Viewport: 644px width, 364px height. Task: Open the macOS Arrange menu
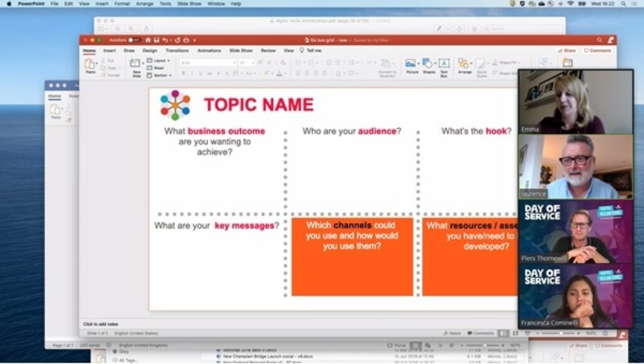point(144,4)
